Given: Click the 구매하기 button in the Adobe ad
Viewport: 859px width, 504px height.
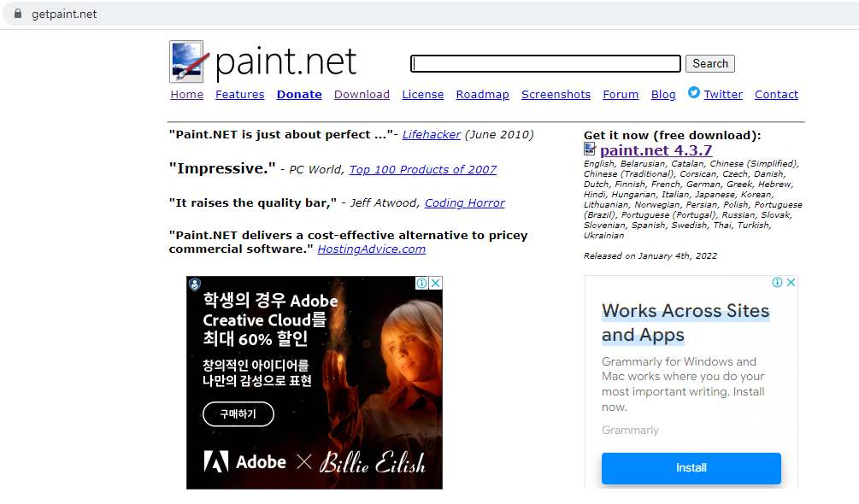Looking at the screenshot, I should click(x=238, y=413).
